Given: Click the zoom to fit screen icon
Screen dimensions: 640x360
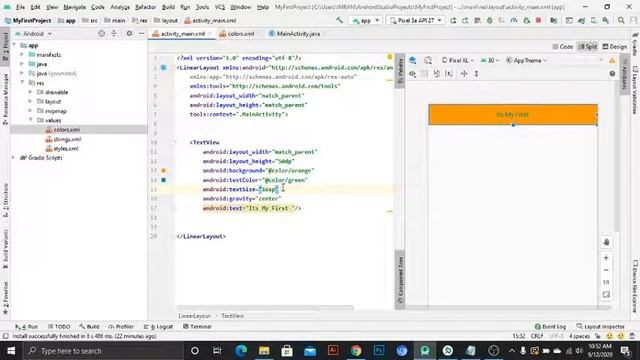Looking at the screenshot, I should (606, 294).
